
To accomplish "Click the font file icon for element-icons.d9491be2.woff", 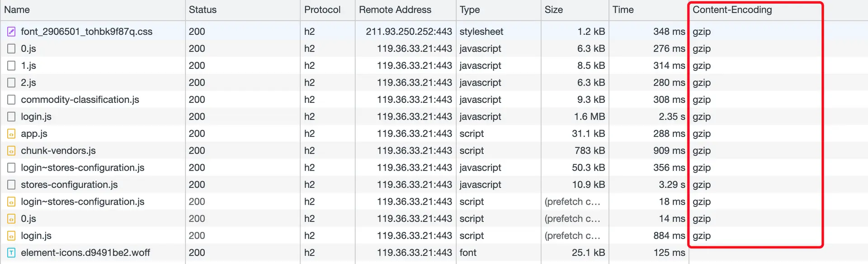I will pos(11,253).
